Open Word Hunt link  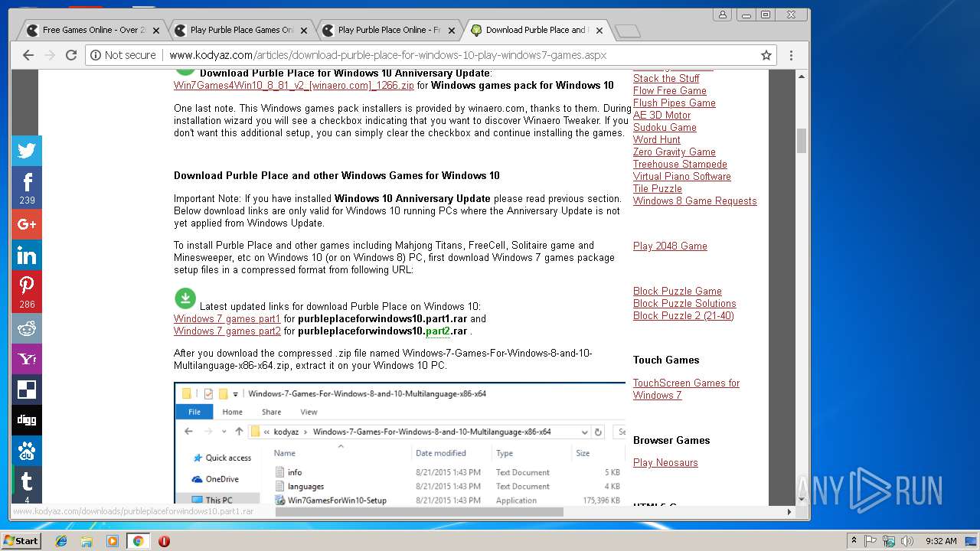coord(657,139)
